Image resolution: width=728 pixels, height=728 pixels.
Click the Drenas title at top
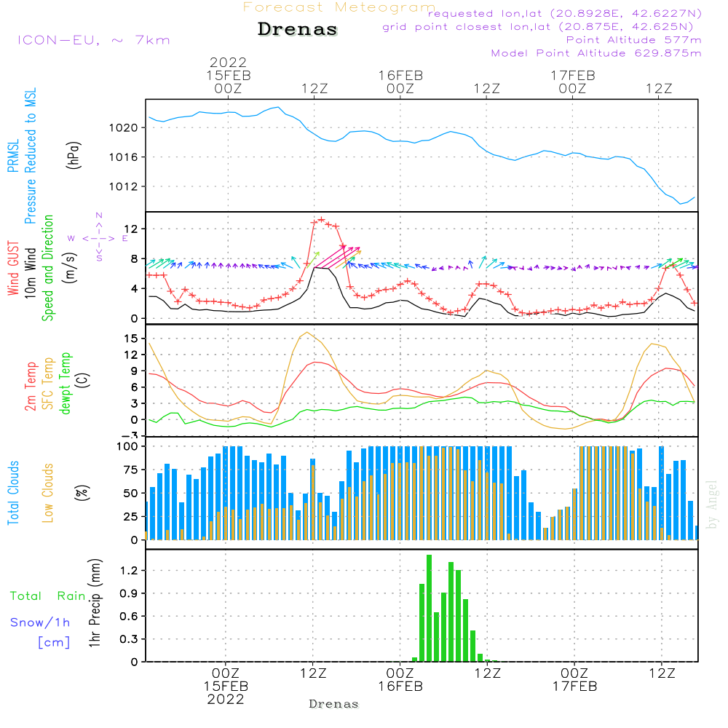tap(298, 29)
